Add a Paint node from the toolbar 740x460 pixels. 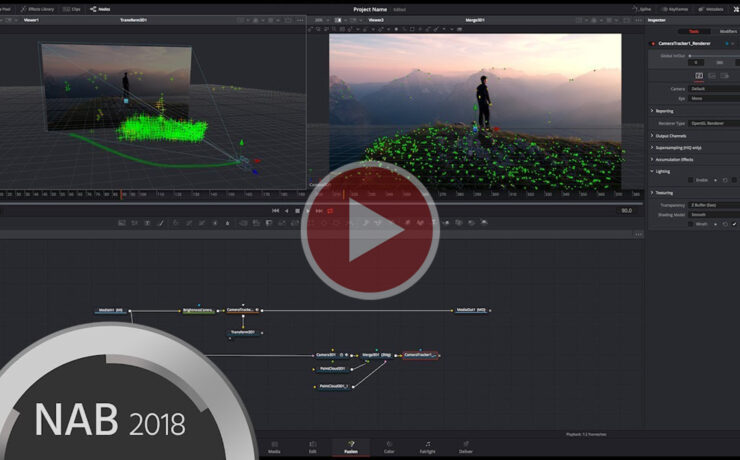point(160,223)
